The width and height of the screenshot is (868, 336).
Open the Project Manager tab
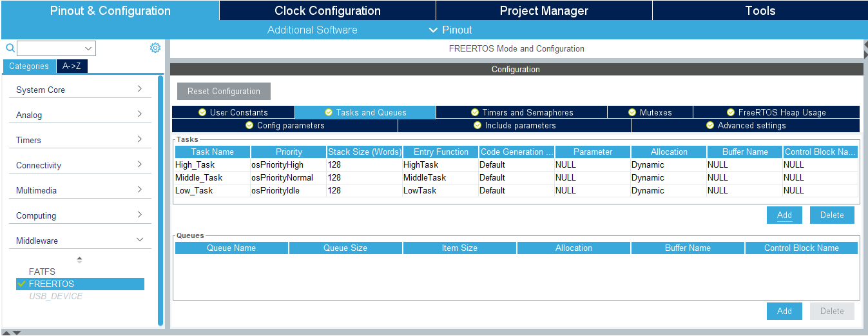pyautogui.click(x=544, y=10)
